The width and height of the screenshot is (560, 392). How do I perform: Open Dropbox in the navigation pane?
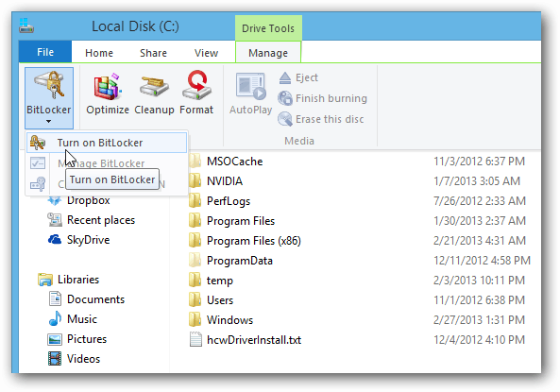88,200
